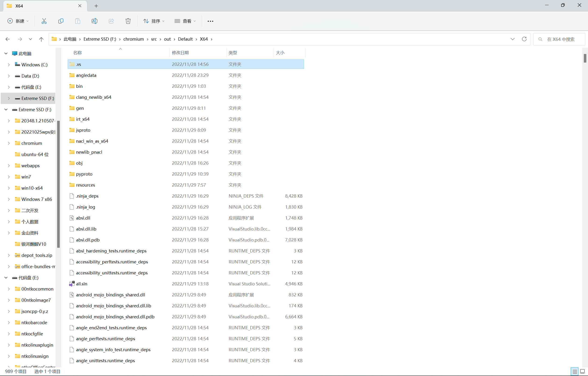The width and height of the screenshot is (588, 376).
Task: Sort by 名称 column header
Action: [x=77, y=53]
